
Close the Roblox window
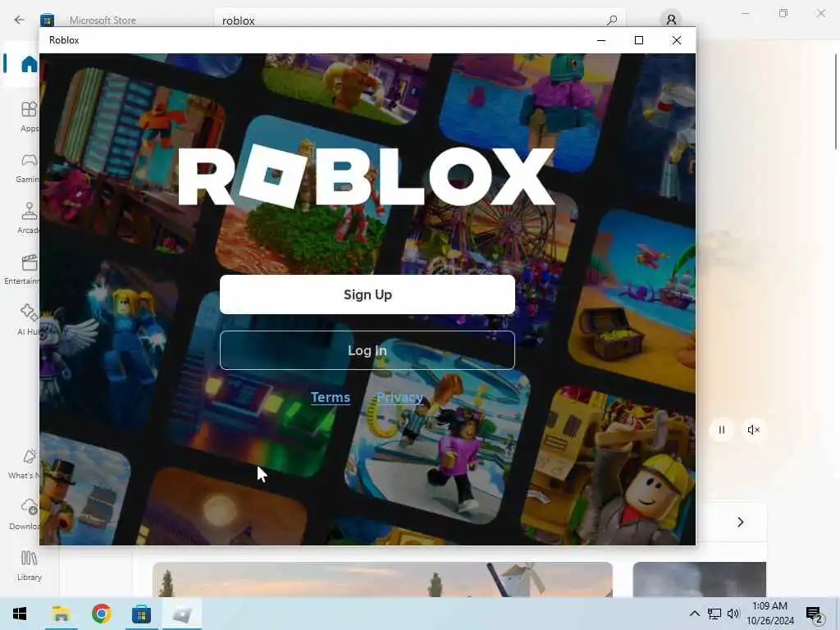click(677, 40)
